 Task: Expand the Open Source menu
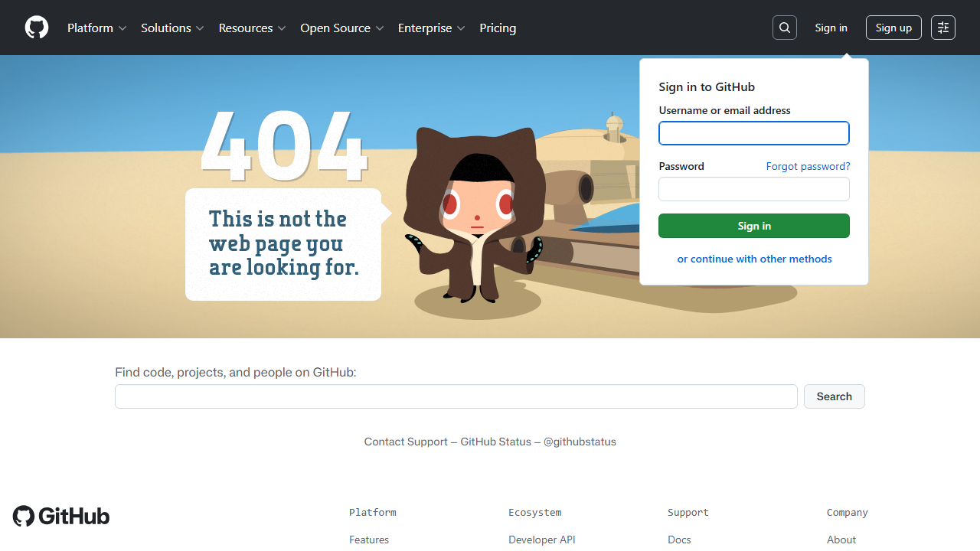click(341, 28)
